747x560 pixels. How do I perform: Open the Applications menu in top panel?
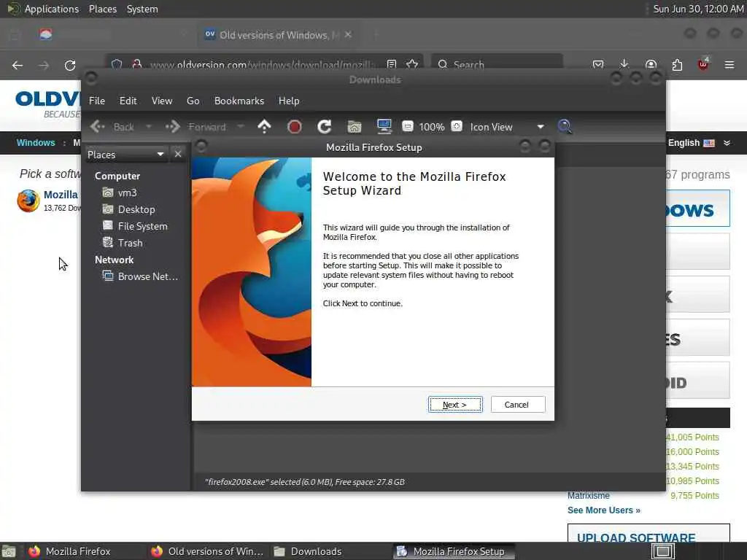pyautogui.click(x=52, y=9)
